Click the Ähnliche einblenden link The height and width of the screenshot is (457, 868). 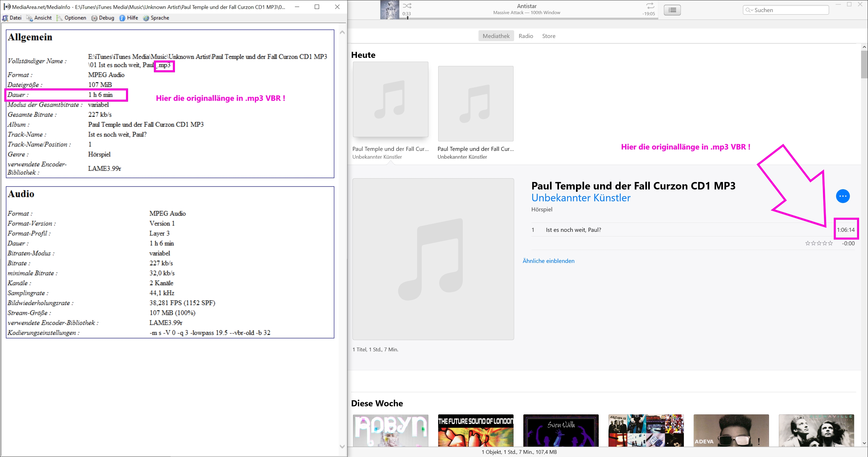[548, 261]
